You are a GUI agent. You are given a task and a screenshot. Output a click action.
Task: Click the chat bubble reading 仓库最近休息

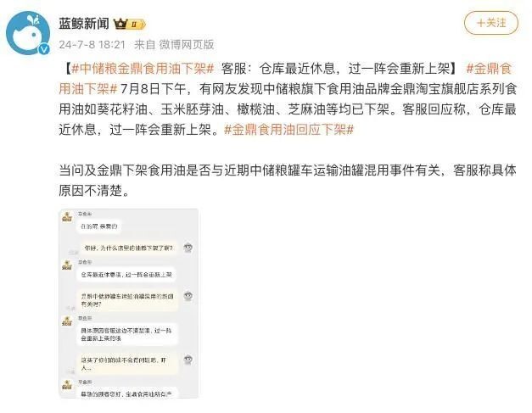click(x=126, y=275)
